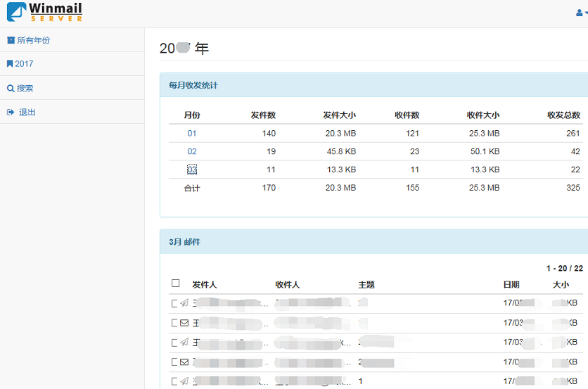
Task: Open the user account dropdown icon
Action: pyautogui.click(x=581, y=13)
